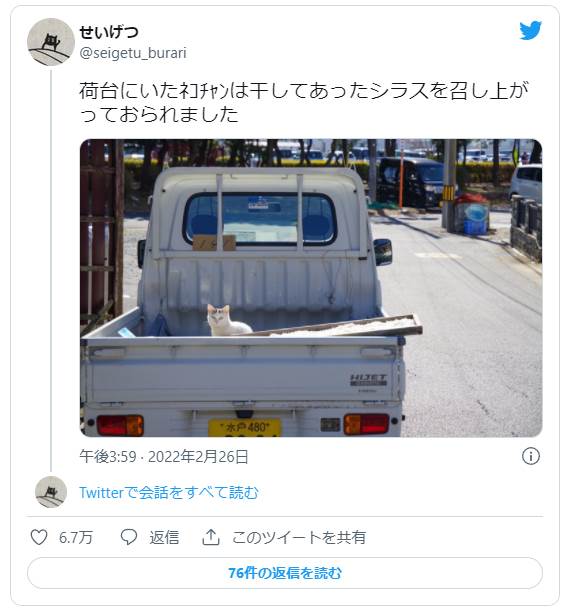Click the yellow 水戸480 license plate in the photo

[x=245, y=428]
